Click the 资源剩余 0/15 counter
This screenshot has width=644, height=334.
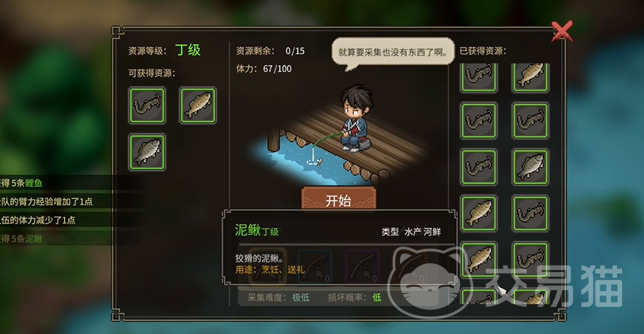pyautogui.click(x=270, y=51)
